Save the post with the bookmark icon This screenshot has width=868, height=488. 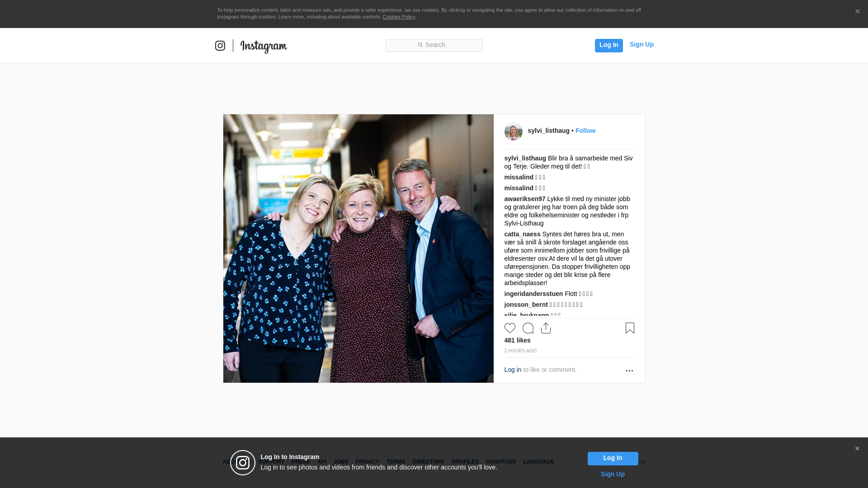click(630, 328)
